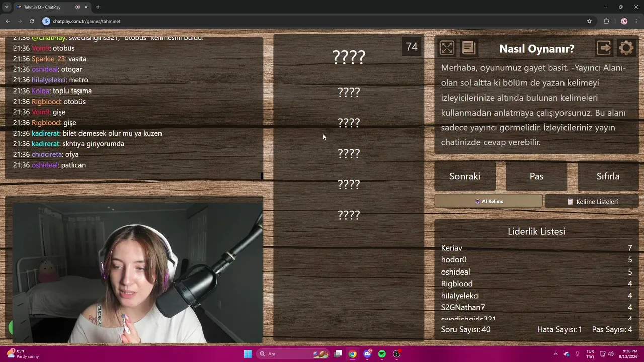Click the Pas Sayısı: 4 counter
This screenshot has width=644, height=362.
pos(612,330)
